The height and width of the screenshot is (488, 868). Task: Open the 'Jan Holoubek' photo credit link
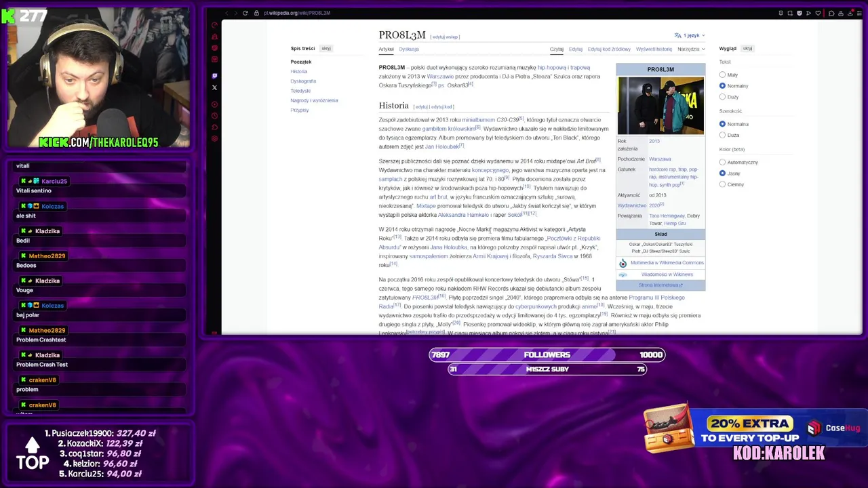[442, 146]
